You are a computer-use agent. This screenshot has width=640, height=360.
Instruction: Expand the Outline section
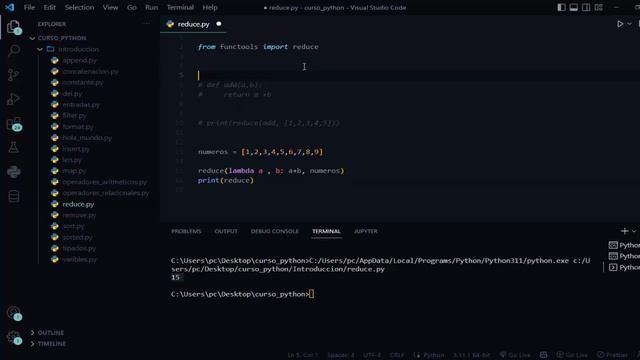coord(51,333)
